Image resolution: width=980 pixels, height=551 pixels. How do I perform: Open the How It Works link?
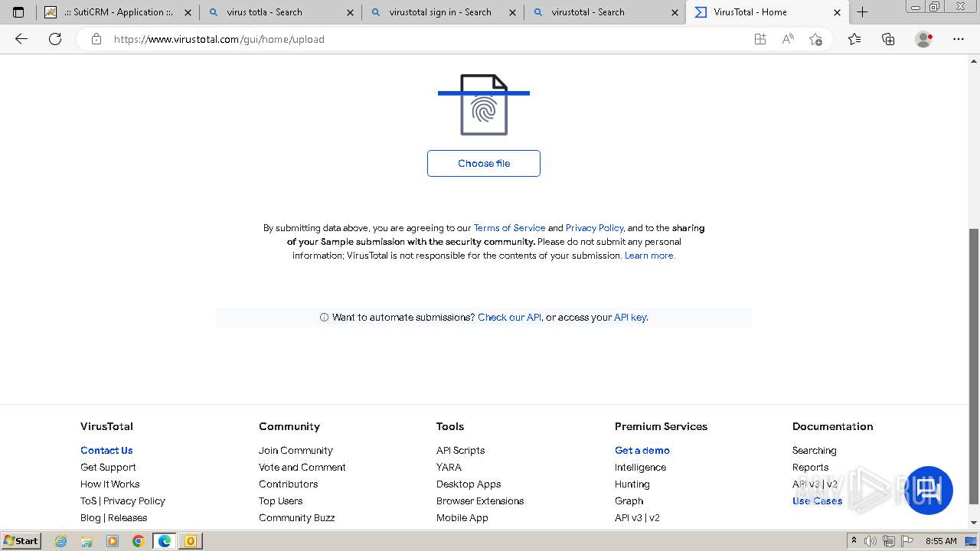(x=109, y=484)
